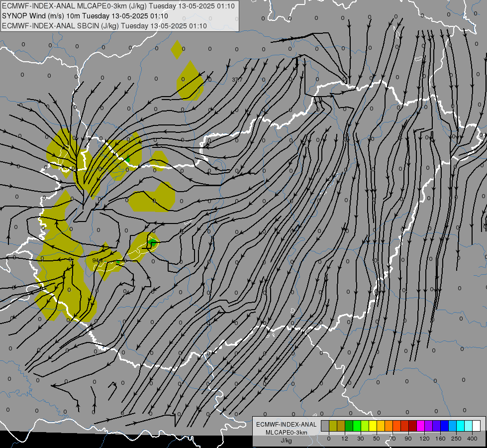This screenshot has height=448, width=487.
Task: Pick the white swatch ending the legend
Action: 477,426
